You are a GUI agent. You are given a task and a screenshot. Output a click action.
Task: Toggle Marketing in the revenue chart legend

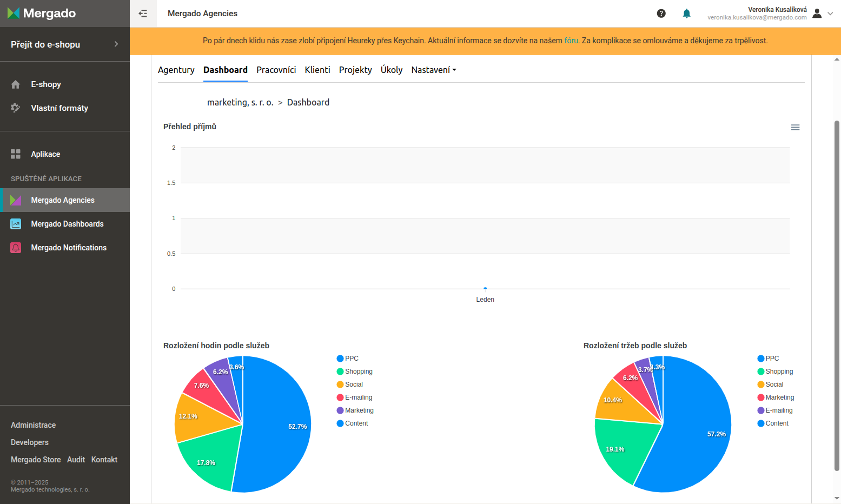coord(776,397)
